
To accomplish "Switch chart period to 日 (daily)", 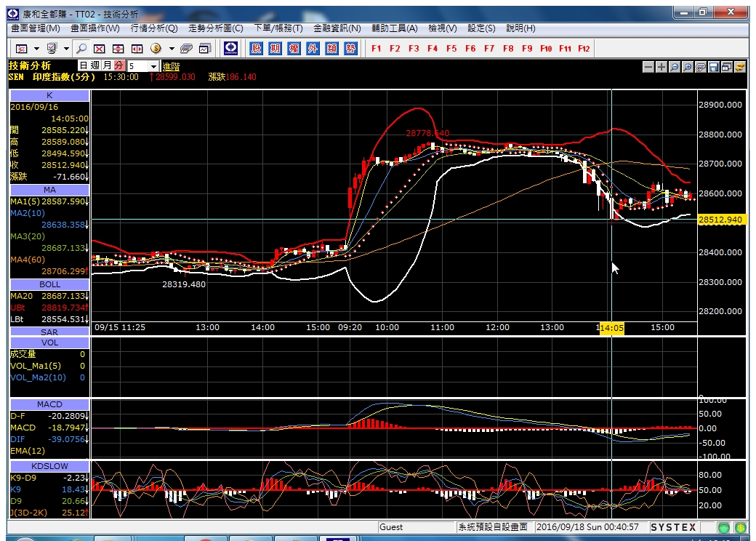I will [x=84, y=65].
